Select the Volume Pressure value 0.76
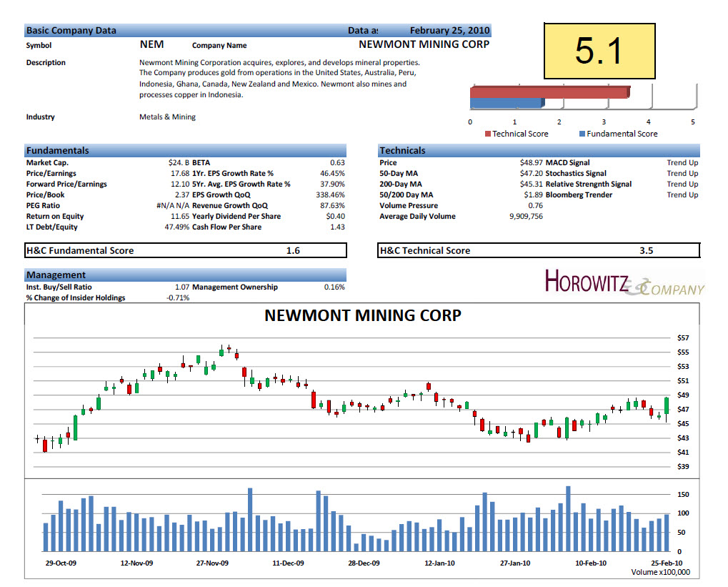 pos(535,205)
